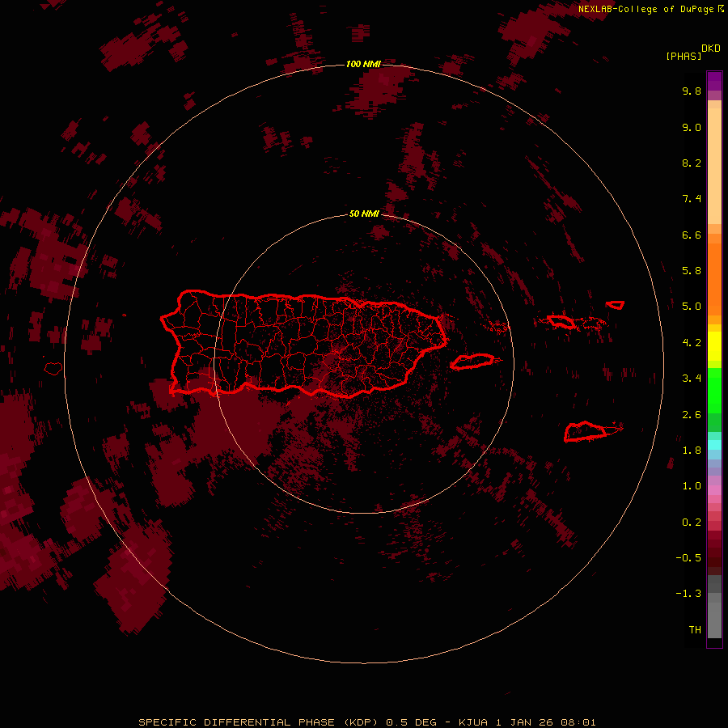This screenshot has height=728, width=728.
Task: Pick the gray band at the scale bottom
Action: (x=714, y=620)
